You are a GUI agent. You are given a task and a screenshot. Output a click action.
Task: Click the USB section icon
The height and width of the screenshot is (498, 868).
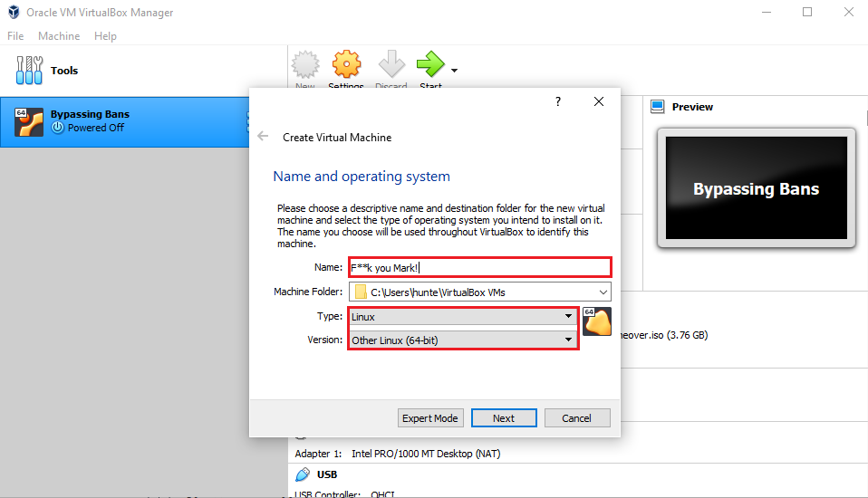point(303,474)
